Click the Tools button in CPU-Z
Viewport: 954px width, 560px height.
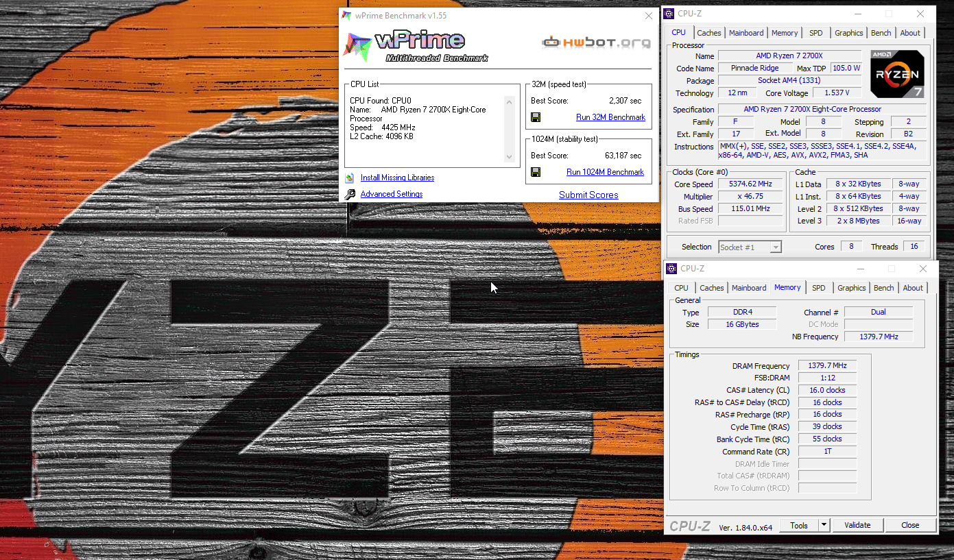tap(799, 525)
